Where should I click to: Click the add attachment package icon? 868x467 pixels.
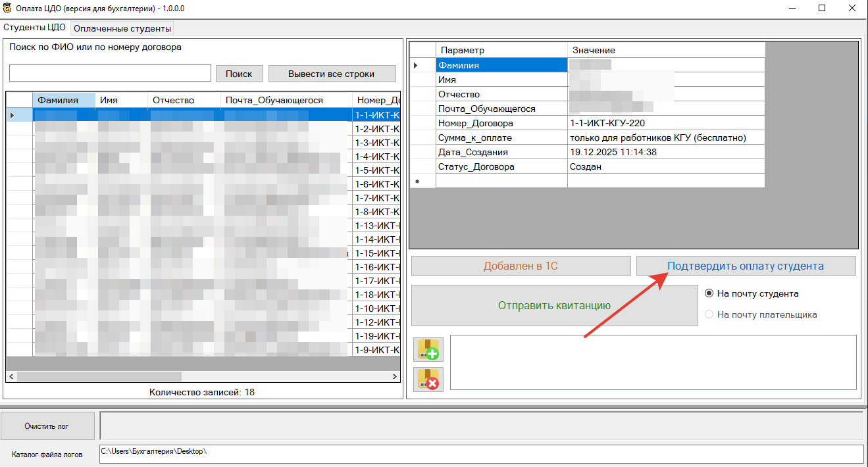click(x=428, y=349)
